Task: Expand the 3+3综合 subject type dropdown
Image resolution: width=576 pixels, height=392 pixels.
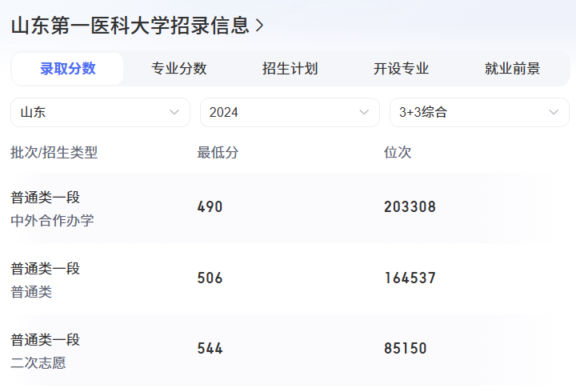Action: pos(478,112)
